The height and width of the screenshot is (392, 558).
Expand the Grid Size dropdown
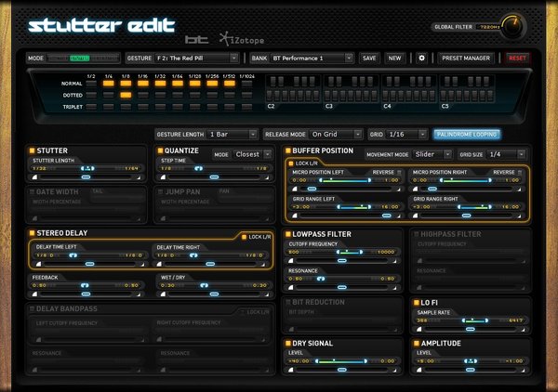point(506,154)
